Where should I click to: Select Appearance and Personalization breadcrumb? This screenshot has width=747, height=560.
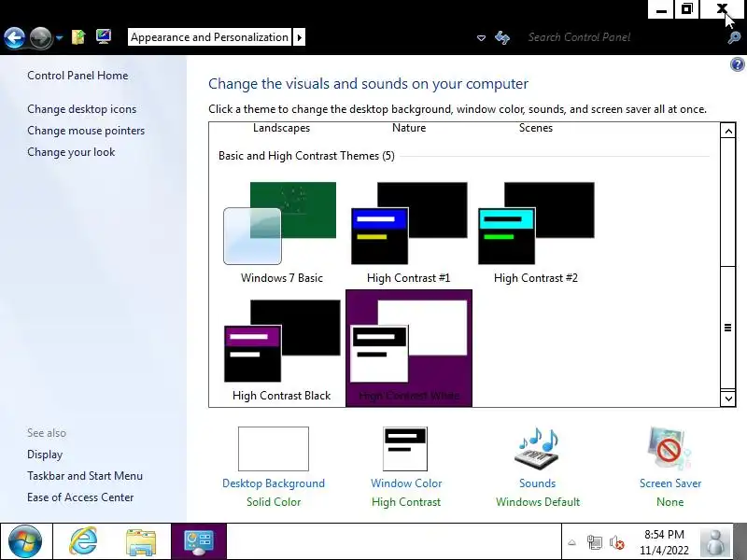tap(209, 37)
